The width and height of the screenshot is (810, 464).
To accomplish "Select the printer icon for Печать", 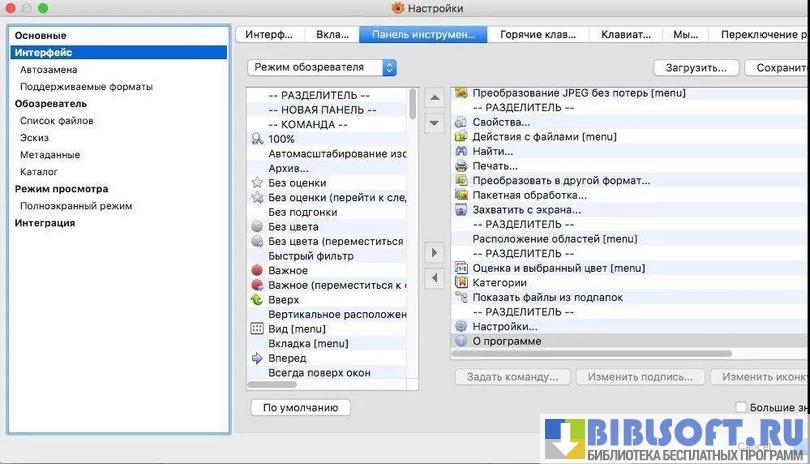I will [x=461, y=166].
